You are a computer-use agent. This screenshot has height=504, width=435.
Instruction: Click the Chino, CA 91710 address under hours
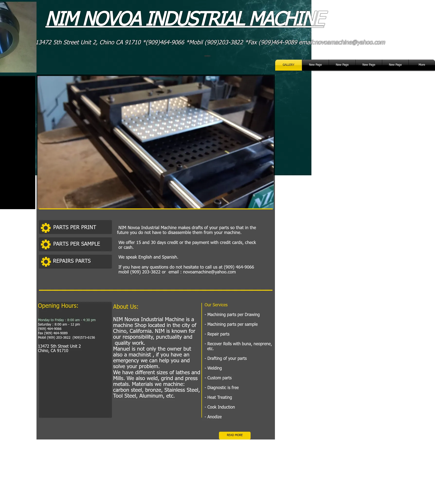(x=53, y=351)
